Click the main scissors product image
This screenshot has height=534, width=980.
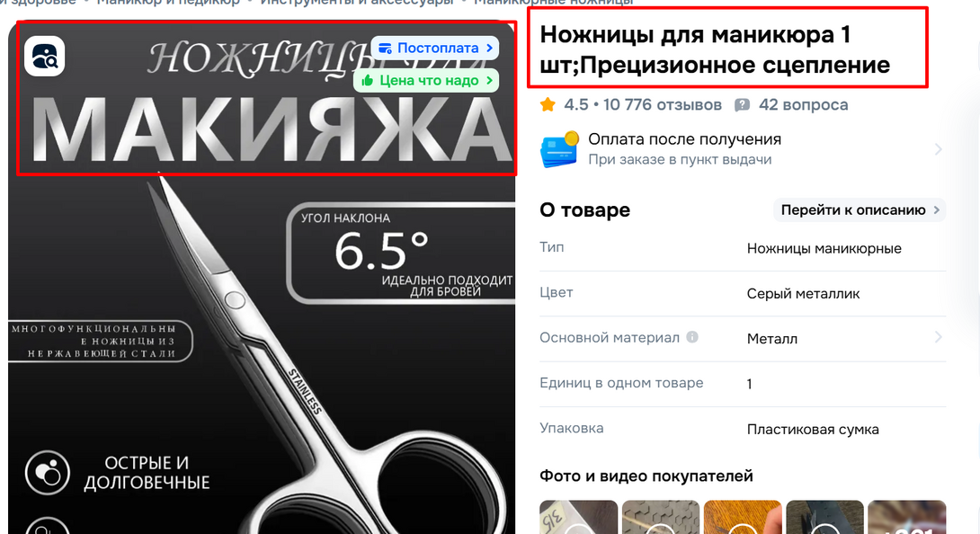tap(262, 351)
